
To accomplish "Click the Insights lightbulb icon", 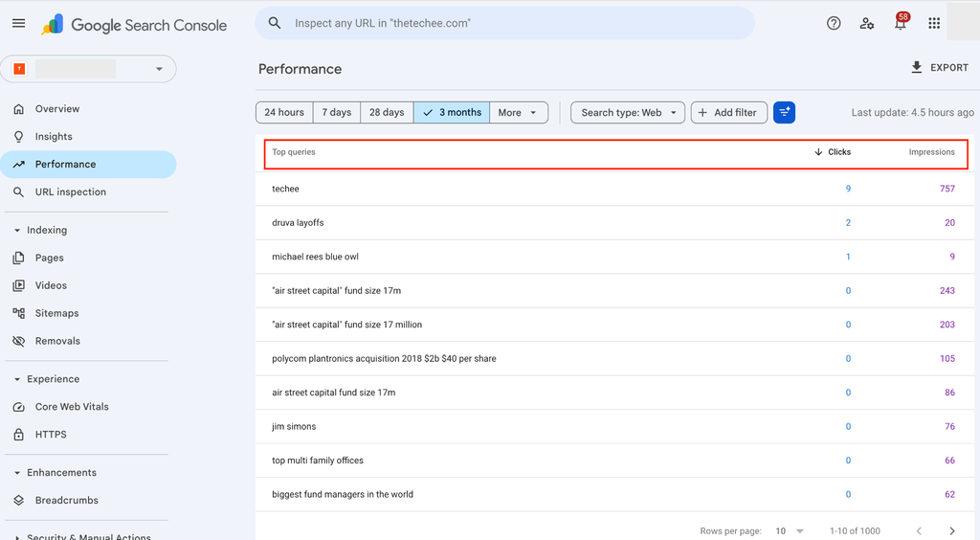I will click(x=19, y=136).
